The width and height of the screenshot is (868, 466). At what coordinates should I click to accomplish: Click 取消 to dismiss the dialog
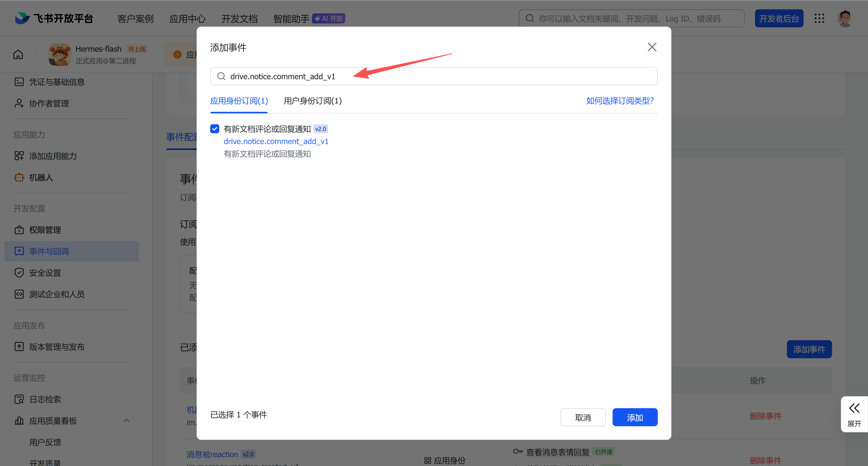583,417
